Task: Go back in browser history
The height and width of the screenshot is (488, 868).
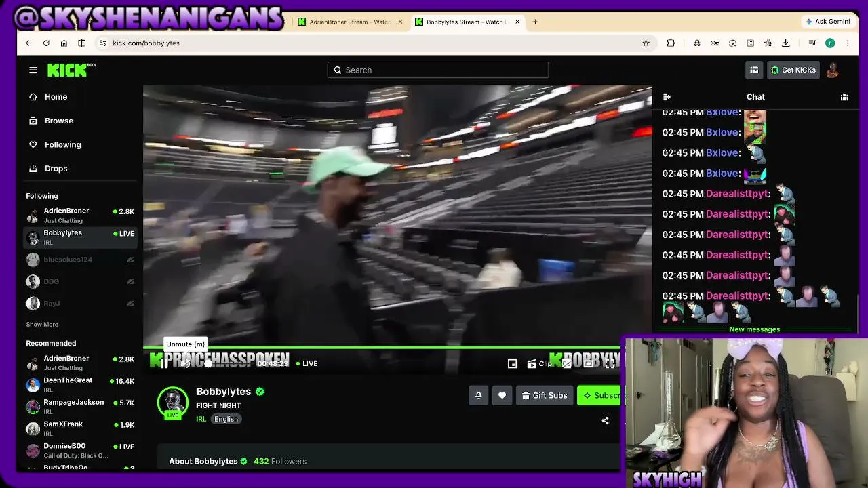Action: (x=28, y=43)
